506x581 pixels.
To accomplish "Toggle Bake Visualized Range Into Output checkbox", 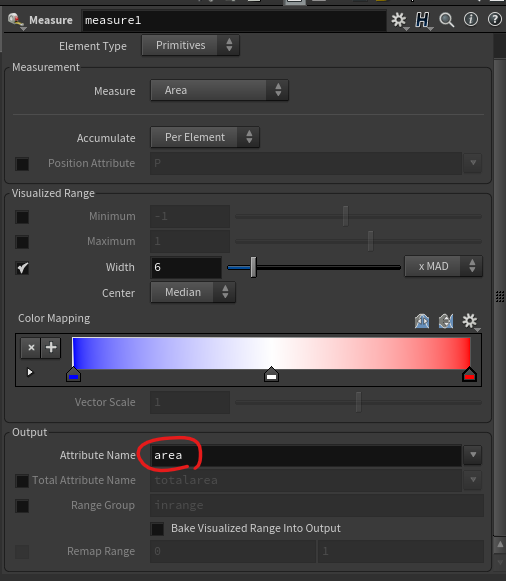I will (157, 529).
